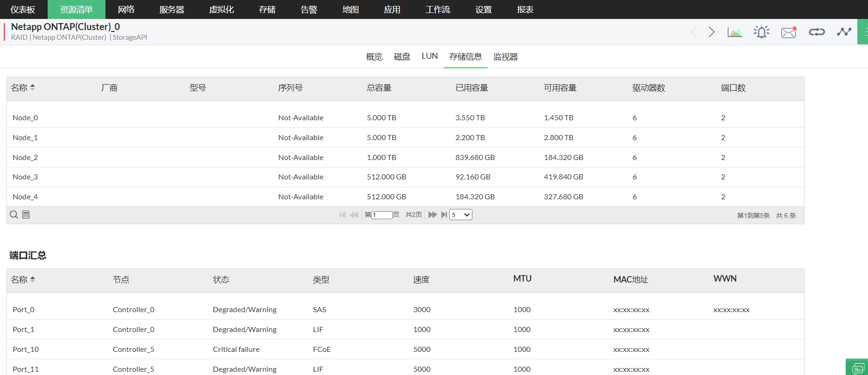Open the 虚拟化 menu
Image resolution: width=868 pixels, height=375 pixels.
221,10
